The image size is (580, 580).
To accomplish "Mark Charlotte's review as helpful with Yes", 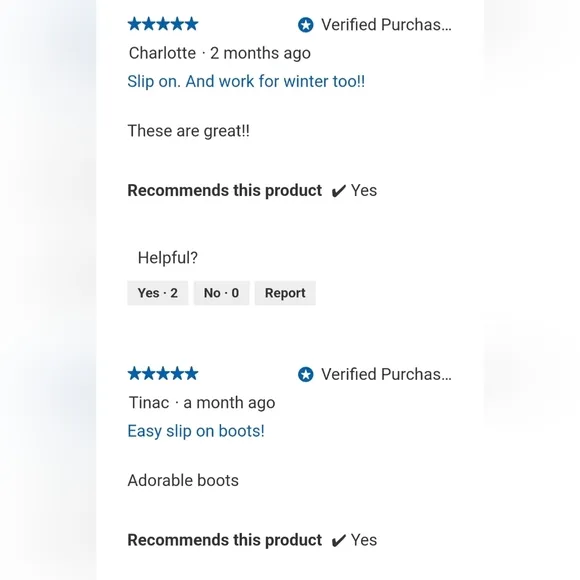I will (x=158, y=293).
